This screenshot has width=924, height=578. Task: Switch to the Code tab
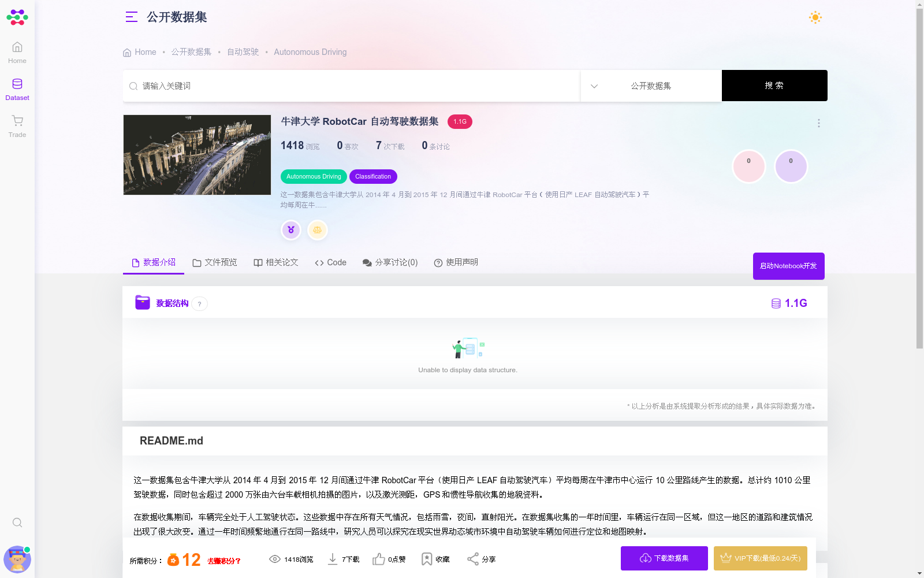[330, 262]
